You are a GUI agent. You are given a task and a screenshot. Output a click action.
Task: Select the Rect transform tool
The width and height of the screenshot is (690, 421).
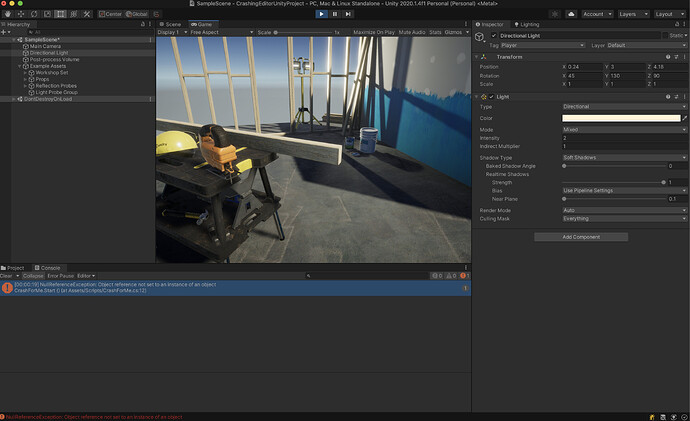60,14
